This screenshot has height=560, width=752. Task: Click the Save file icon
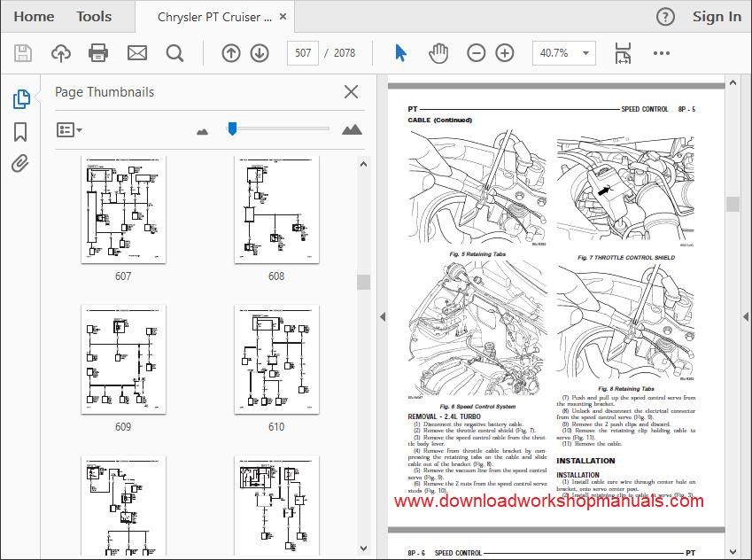(x=22, y=53)
